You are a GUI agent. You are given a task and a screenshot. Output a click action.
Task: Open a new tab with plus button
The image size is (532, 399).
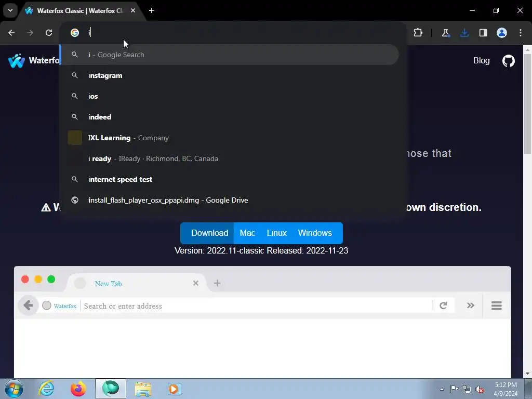152,10
